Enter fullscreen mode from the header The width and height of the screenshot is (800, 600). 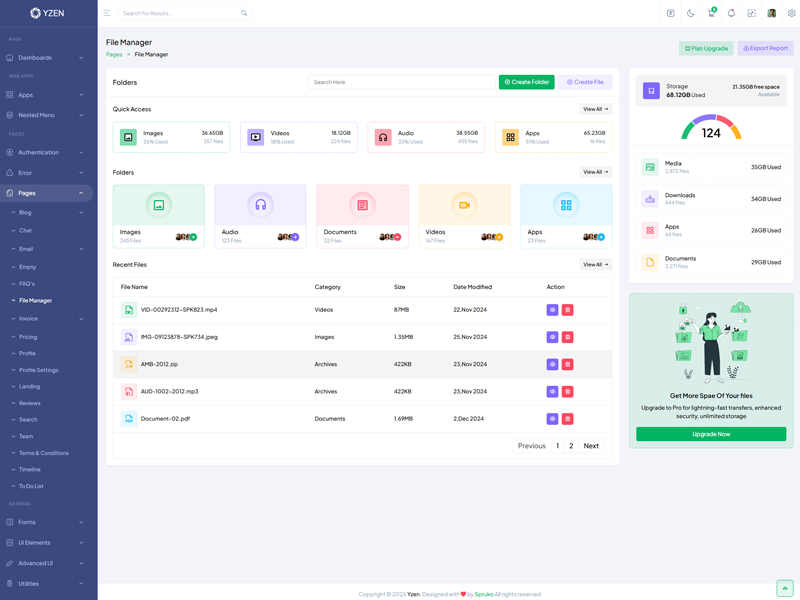751,13
